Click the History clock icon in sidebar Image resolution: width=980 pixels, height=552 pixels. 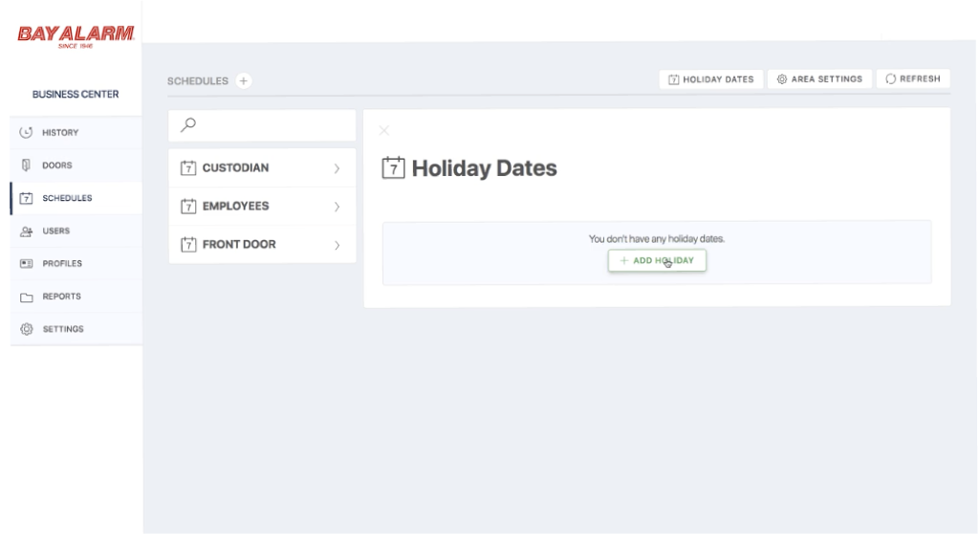click(26, 132)
